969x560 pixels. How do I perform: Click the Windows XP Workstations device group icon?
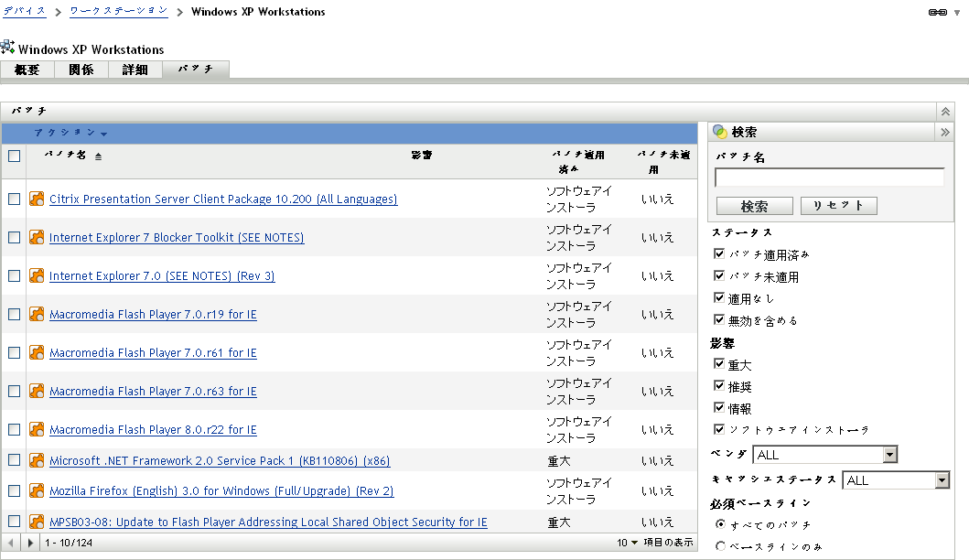(9, 46)
